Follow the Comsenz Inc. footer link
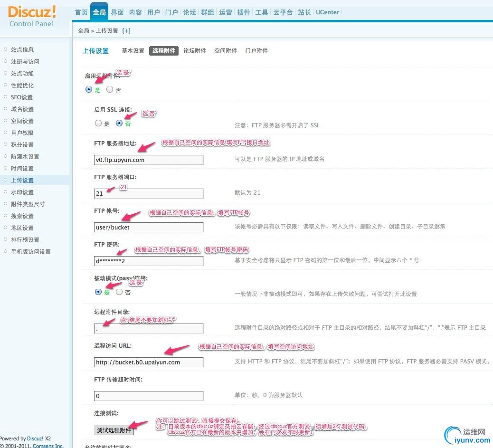 [48, 446]
